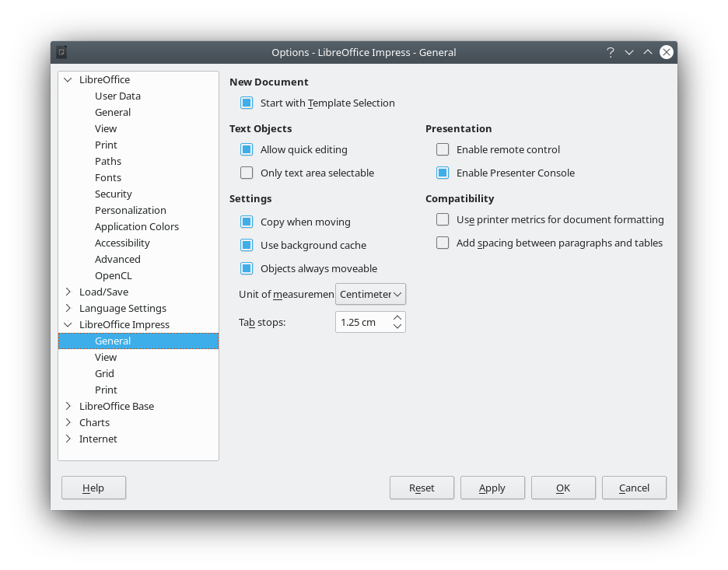Click the Load/Save label
Viewport: 728px width, 570px height.
[103, 292]
